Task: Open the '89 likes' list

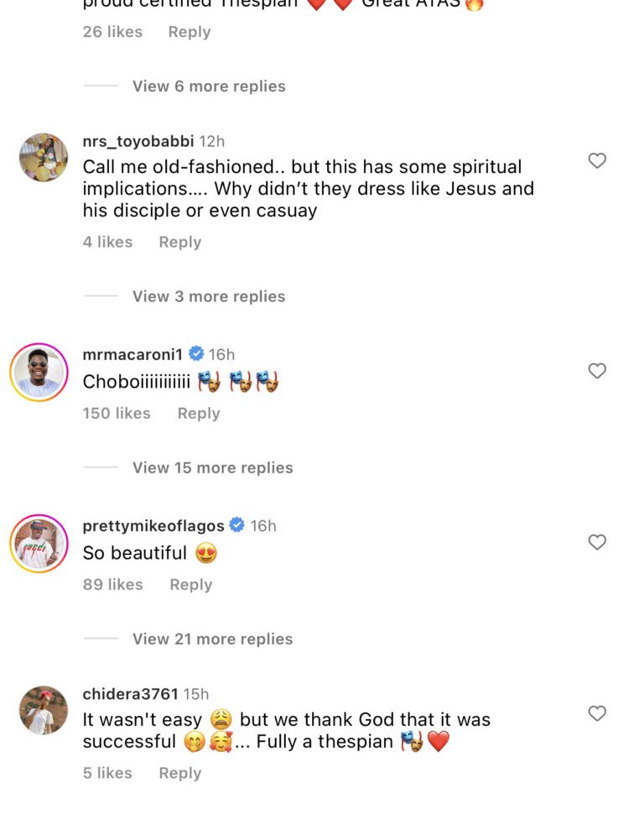Action: coord(112,584)
